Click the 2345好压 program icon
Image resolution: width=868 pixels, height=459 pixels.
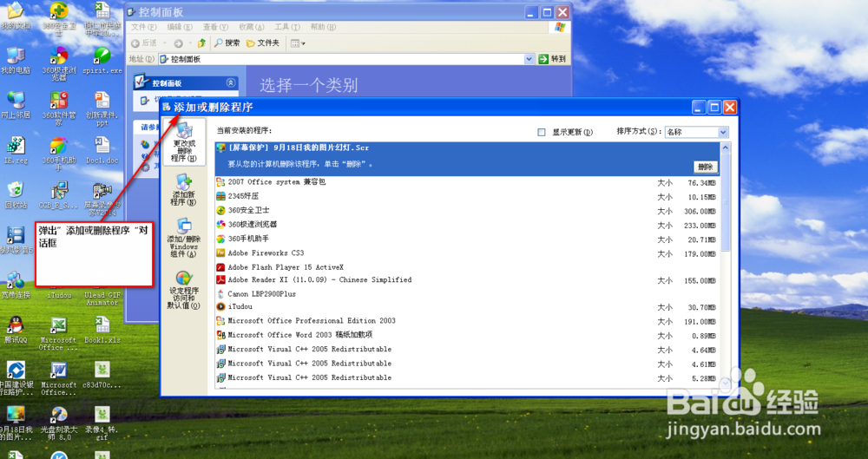coord(220,196)
